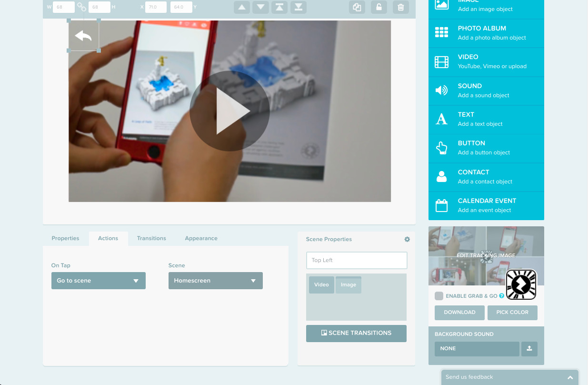Toggle the width-height aspect ratio link
This screenshot has width=588, height=385.
[x=81, y=7]
